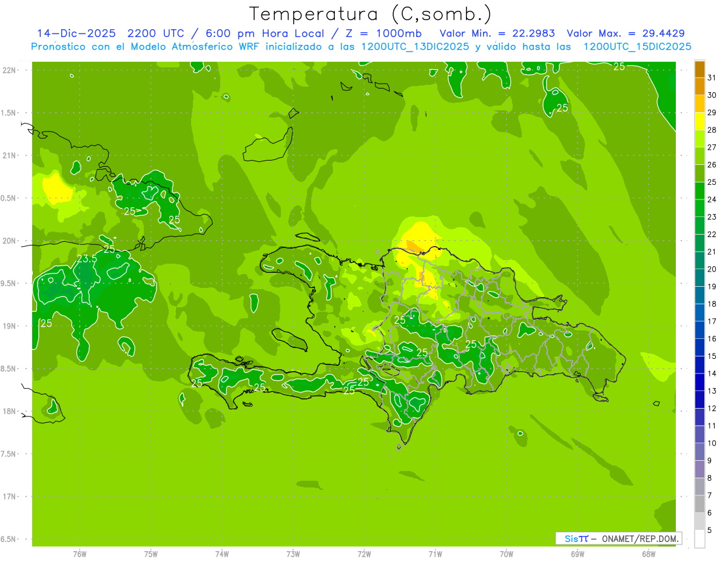Click the colorbar value label '15'

point(712,356)
